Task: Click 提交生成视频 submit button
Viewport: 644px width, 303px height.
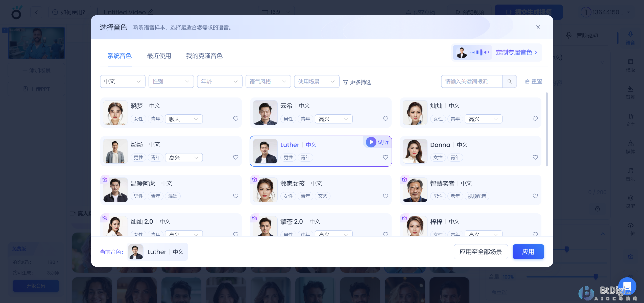Action: (529, 12)
